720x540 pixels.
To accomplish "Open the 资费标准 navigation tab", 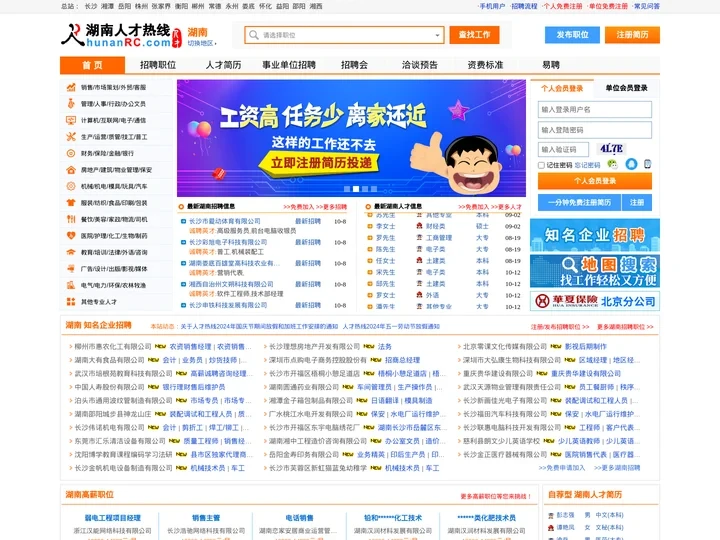I will [x=485, y=65].
